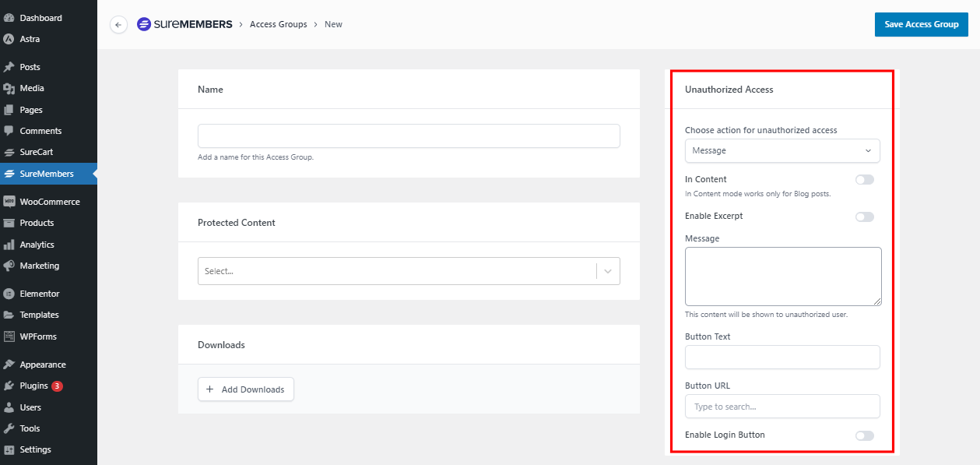Viewport: 980px width, 465px height.
Task: Click the Dashboard icon in sidebar
Action: click(9, 18)
